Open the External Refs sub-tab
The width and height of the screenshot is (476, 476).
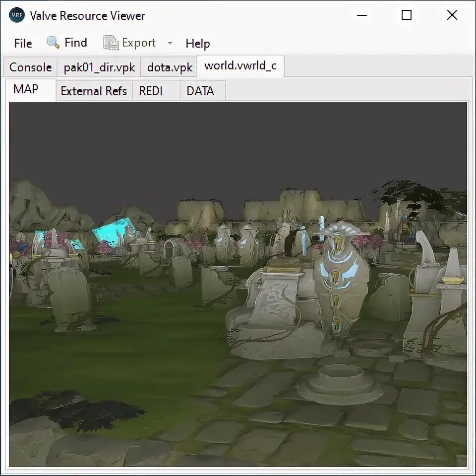(94, 91)
